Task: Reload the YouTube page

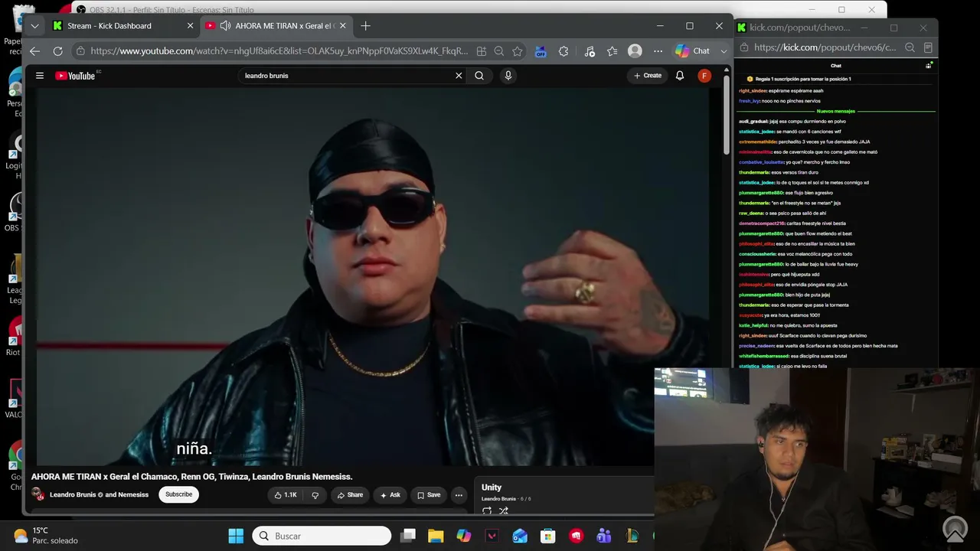Action: tap(57, 51)
